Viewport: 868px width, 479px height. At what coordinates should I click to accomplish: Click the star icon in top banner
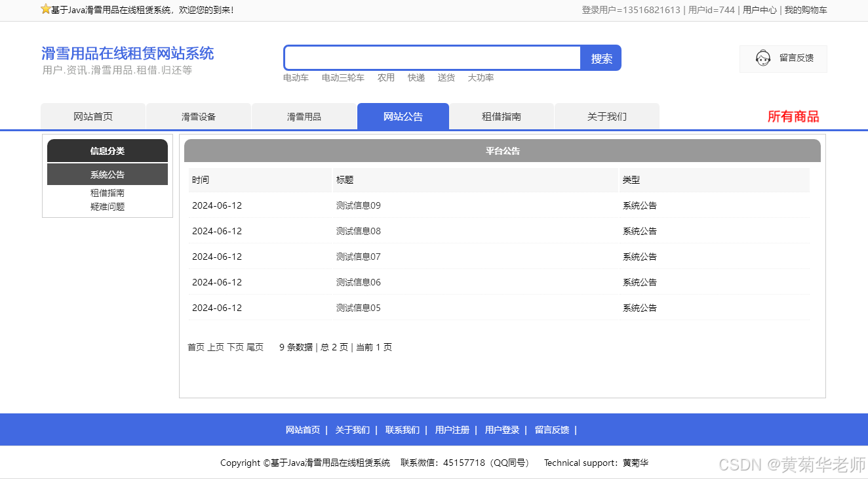point(46,9)
